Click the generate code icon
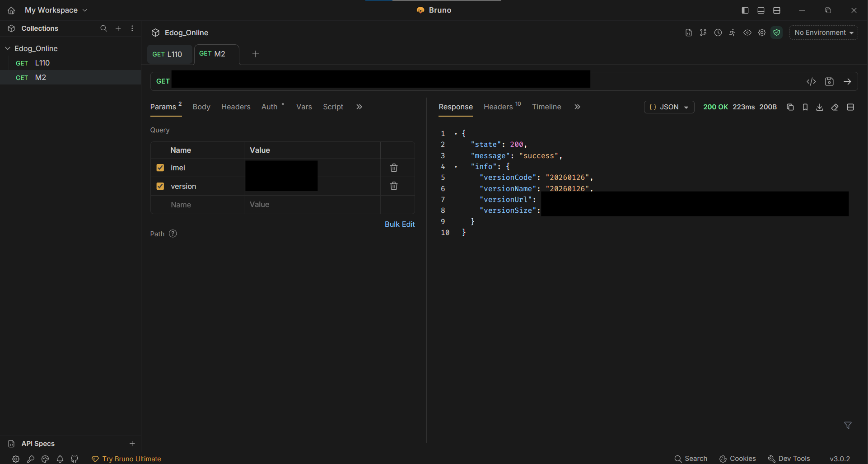Image resolution: width=868 pixels, height=464 pixels. [x=811, y=82]
